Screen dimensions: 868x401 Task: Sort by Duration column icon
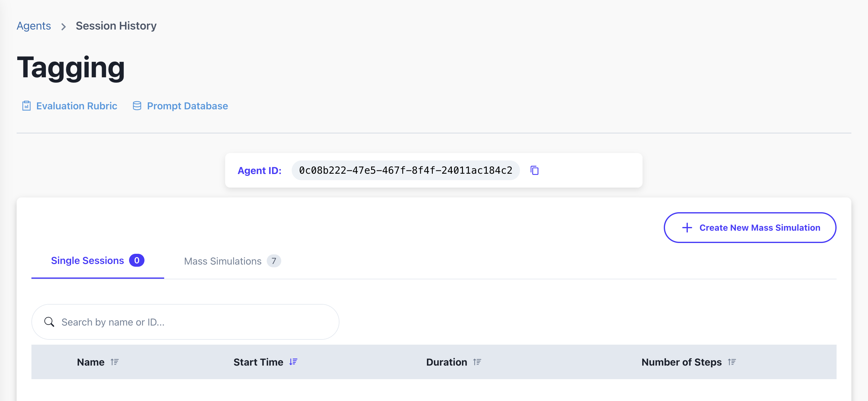coord(477,362)
